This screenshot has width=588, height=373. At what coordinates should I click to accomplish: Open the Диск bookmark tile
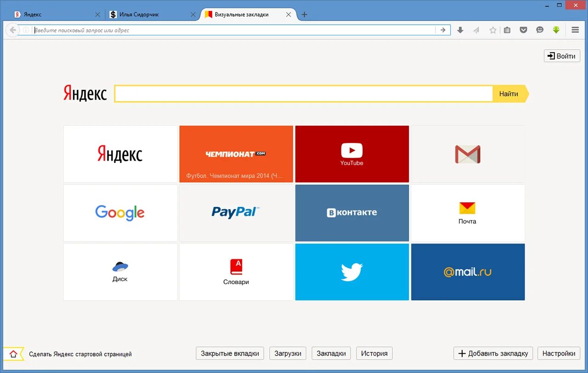click(120, 272)
